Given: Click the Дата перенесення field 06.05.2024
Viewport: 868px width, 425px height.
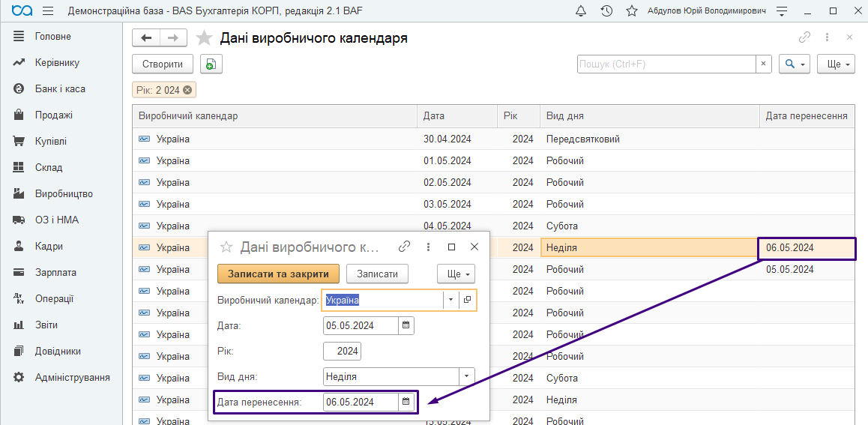Looking at the screenshot, I should 361,403.
